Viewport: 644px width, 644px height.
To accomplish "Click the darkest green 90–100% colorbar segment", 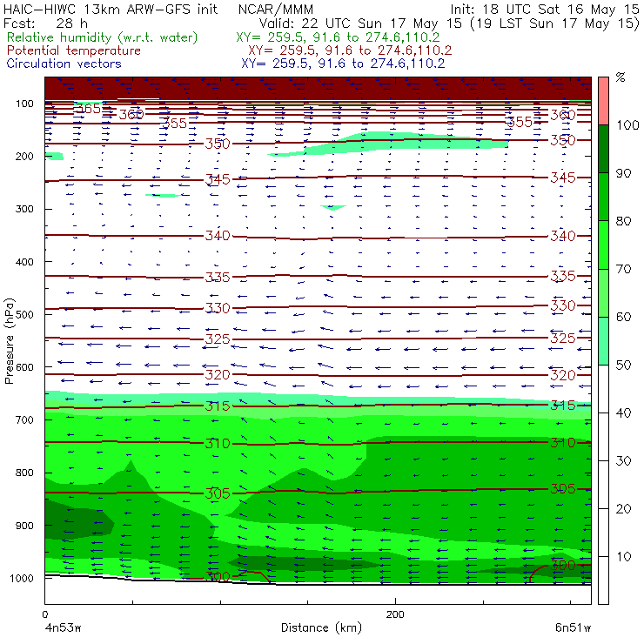I will pos(603,149).
